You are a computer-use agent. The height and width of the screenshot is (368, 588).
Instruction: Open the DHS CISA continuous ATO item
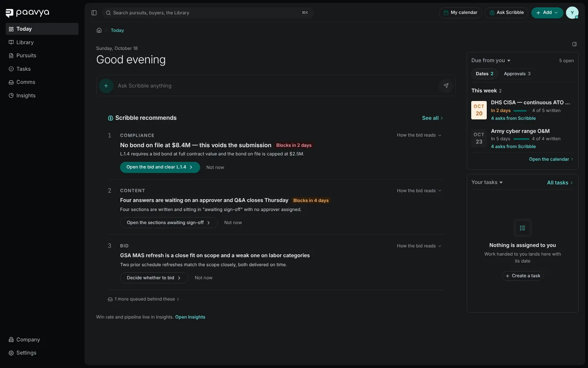[x=523, y=110]
